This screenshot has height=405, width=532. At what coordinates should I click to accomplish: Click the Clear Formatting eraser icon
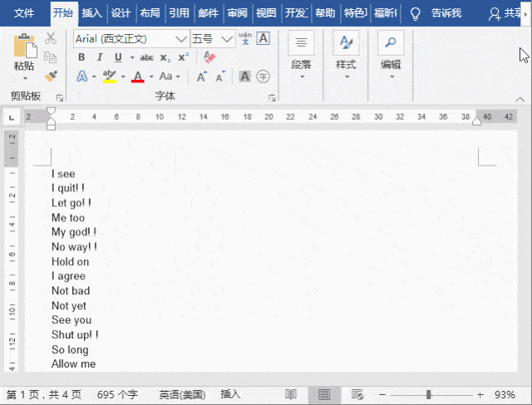209,57
